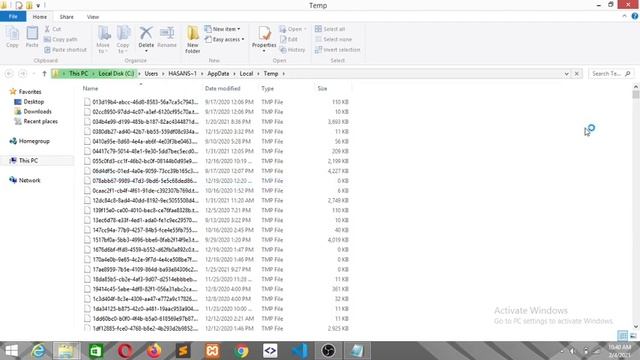Select Desktop in navigation pane
Screen dimensions: 640x360
pyautogui.click(x=33, y=102)
